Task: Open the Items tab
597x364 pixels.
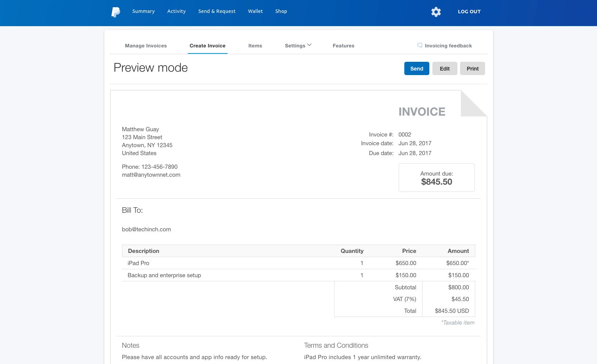Action: coord(255,46)
